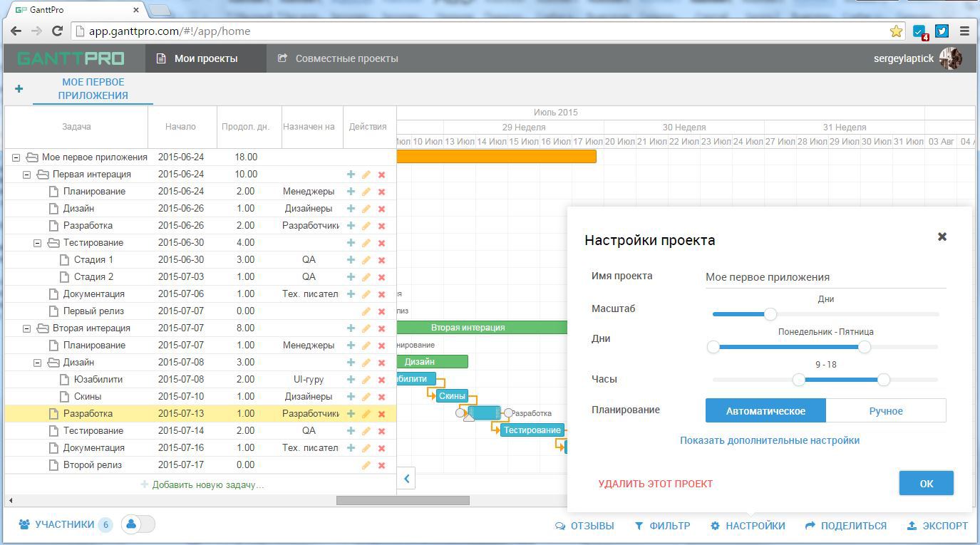Open the Мои проекты tab
980x545 pixels.
206,58
